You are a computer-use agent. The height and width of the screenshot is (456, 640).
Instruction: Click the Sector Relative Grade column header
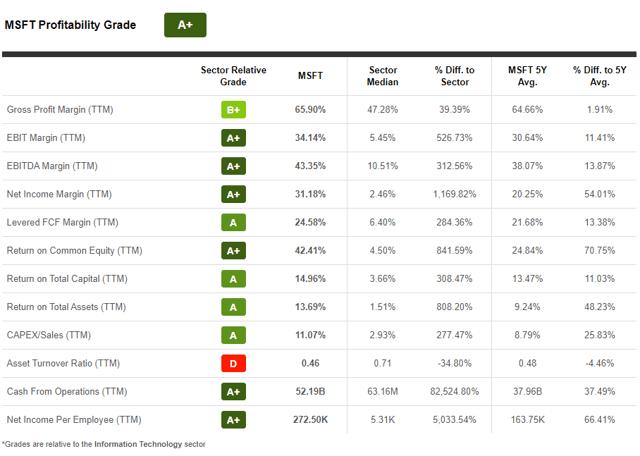click(x=233, y=76)
